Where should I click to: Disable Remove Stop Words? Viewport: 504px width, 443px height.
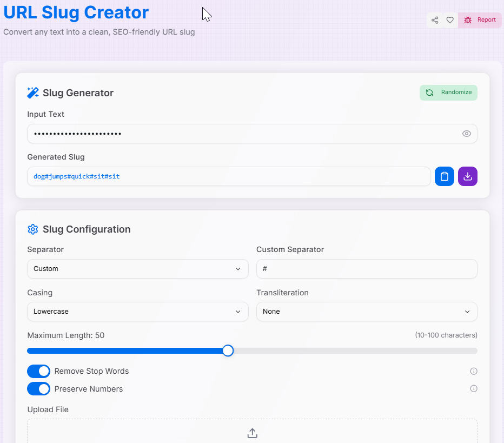(x=38, y=371)
